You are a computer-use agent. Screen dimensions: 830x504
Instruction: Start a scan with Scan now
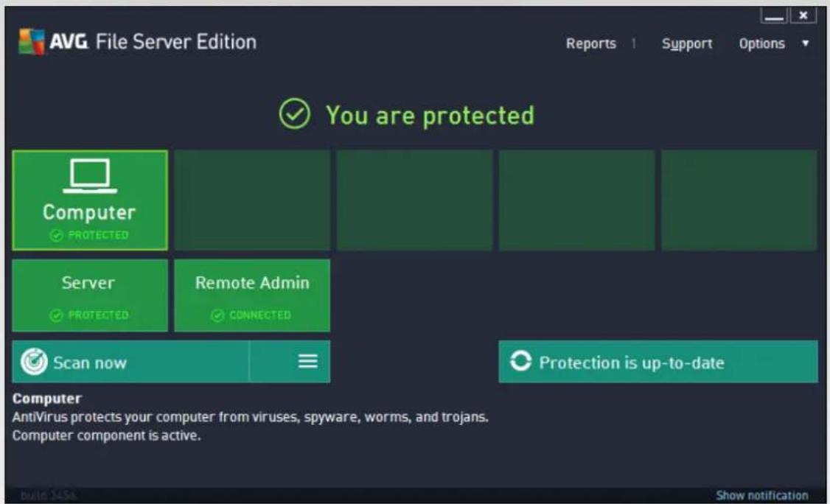(130, 362)
